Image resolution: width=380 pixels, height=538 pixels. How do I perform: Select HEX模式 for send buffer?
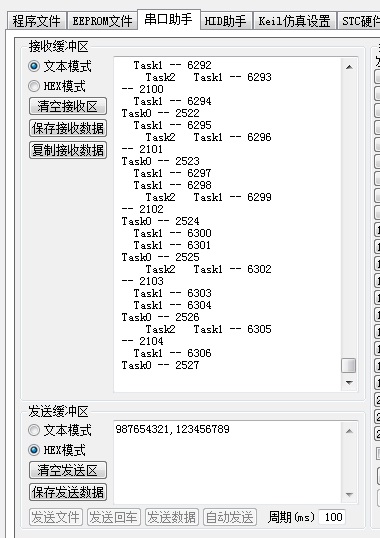57,450
